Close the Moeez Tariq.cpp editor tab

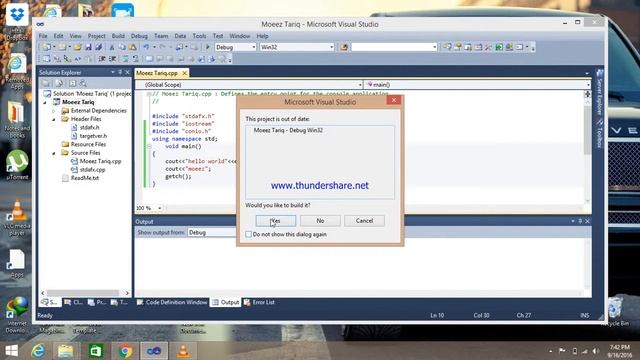[x=184, y=73]
